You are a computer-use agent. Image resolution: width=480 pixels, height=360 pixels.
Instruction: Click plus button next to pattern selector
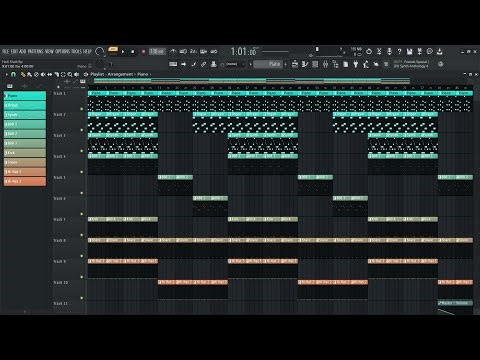tap(285, 64)
